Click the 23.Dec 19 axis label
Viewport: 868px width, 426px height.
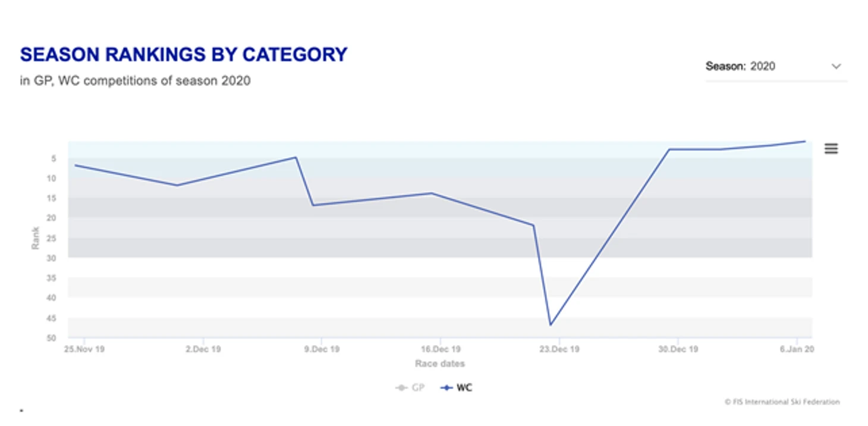coord(559,349)
